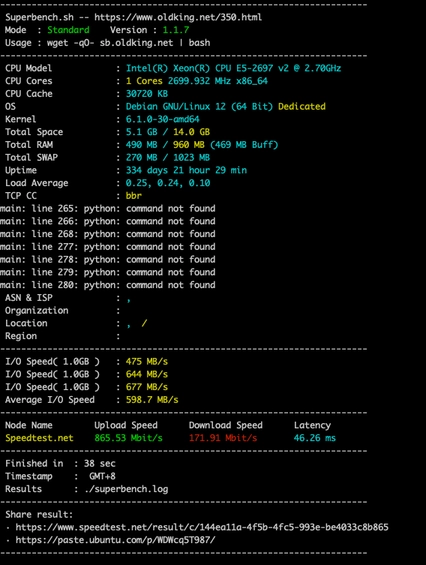Image resolution: width=426 pixels, height=565 pixels.
Task: Click the bbr TCP CC value
Action: (134, 196)
